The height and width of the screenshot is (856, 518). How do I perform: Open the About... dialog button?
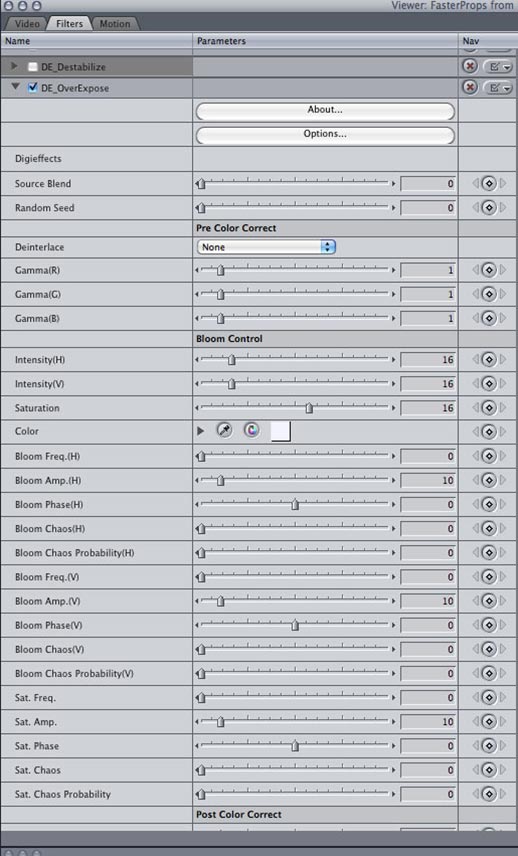pos(325,110)
